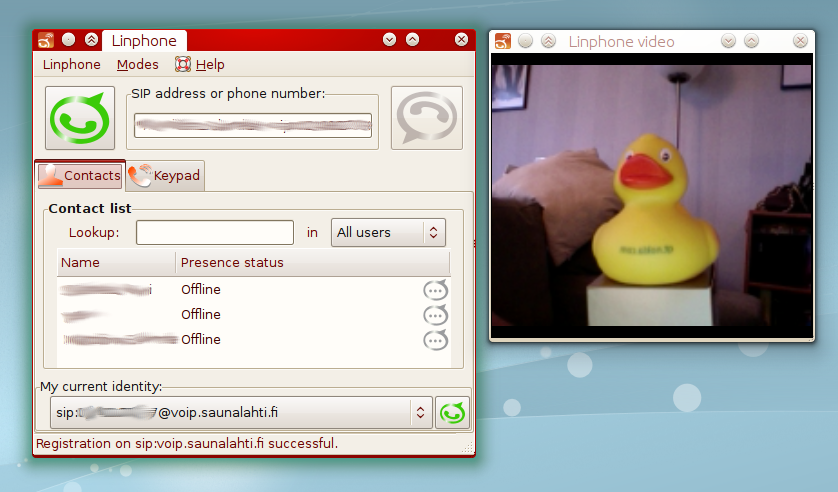This screenshot has width=838, height=492.
Task: Click the third row's Offline status
Action: tap(201, 340)
